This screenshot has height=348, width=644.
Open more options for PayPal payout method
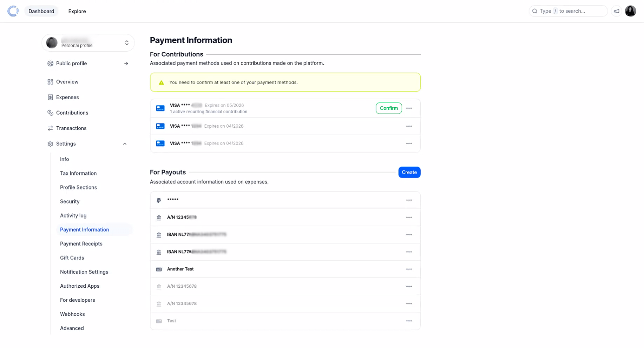(409, 200)
